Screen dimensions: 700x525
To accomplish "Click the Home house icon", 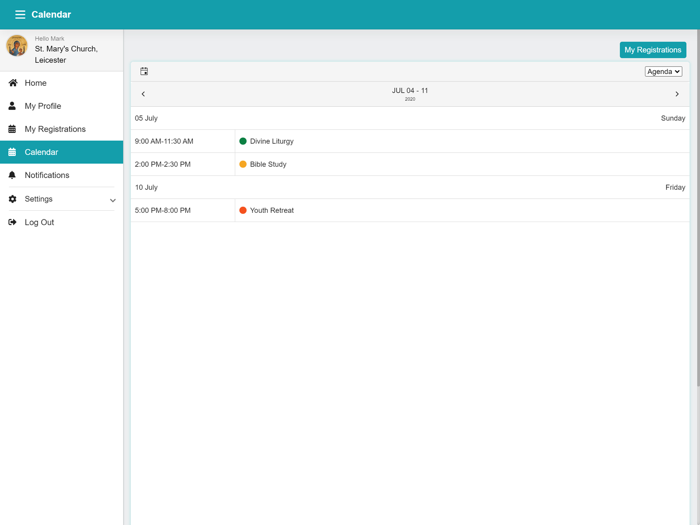I will pos(12,83).
